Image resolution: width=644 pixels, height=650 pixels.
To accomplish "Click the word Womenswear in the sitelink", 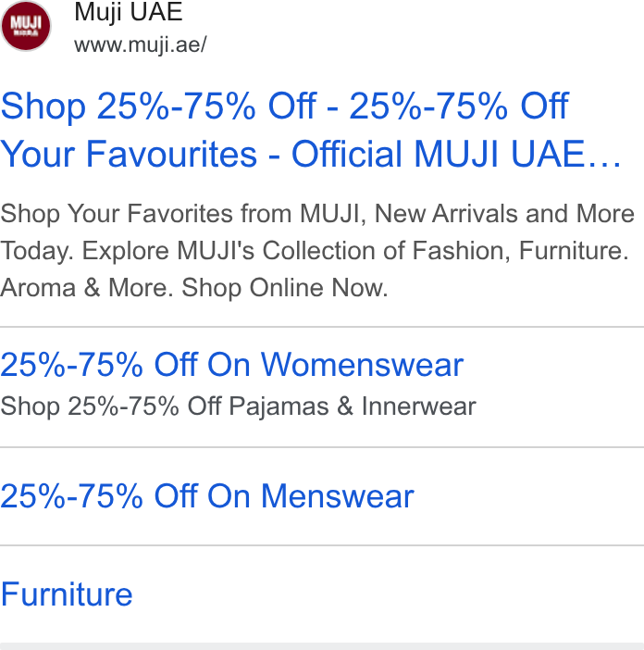I will [362, 365].
